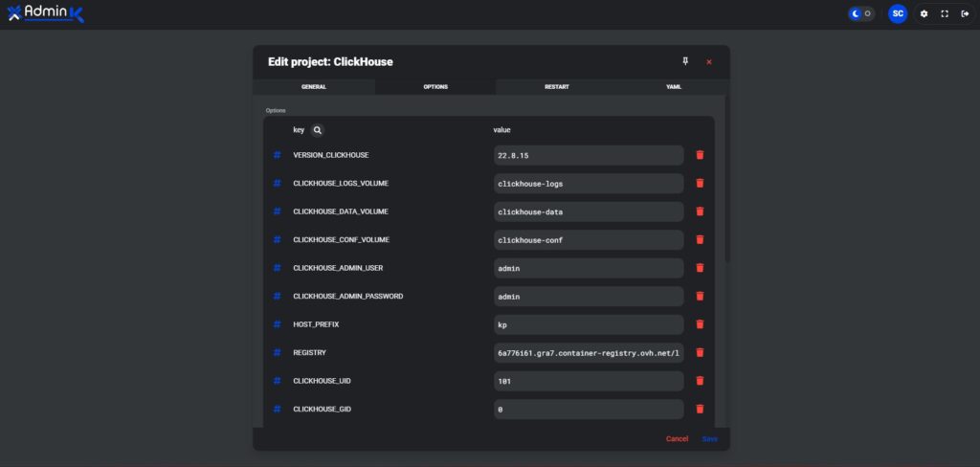This screenshot has height=467, width=980.
Task: Edit the clickhouse-data value field
Action: (589, 211)
